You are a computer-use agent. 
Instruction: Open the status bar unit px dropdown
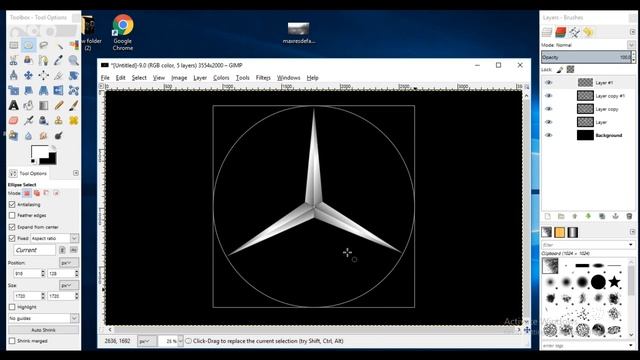pos(147,341)
